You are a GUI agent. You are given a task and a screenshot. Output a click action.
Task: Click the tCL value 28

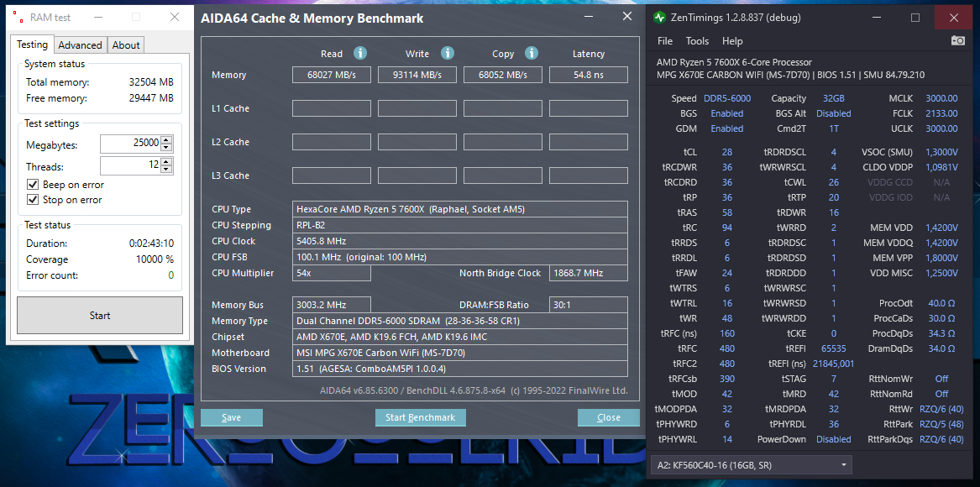727,152
